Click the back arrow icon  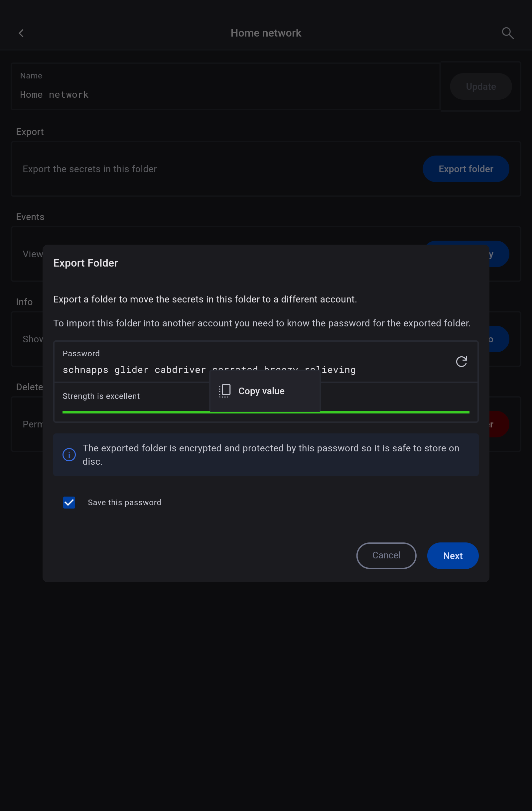21,33
